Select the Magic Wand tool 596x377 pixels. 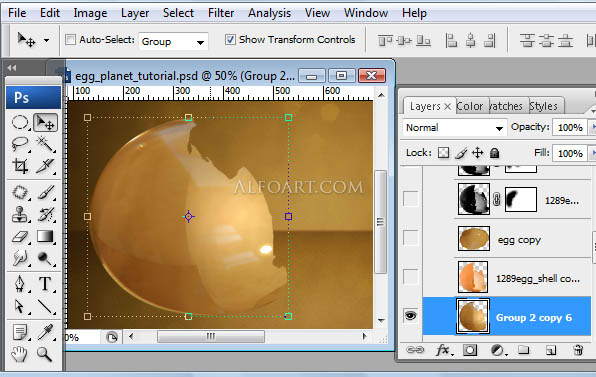(x=46, y=144)
